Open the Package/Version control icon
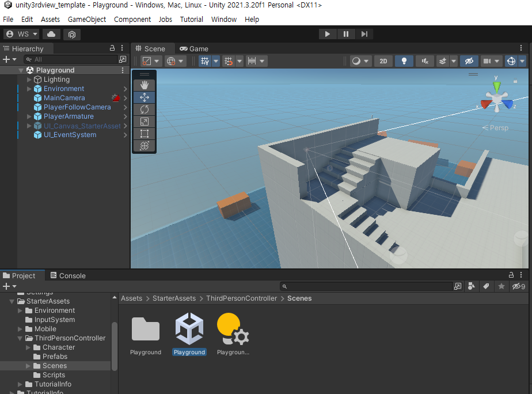This screenshot has width=532, height=394. (x=71, y=34)
